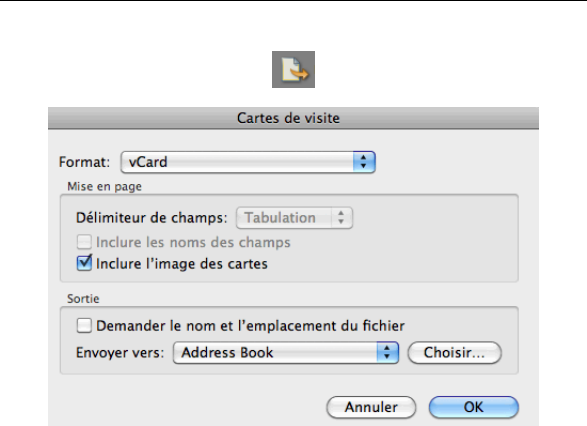587x426 pixels.
Task: Tick Demander le nom et l'emplacement du fichier
Action: pyautogui.click(x=84, y=326)
